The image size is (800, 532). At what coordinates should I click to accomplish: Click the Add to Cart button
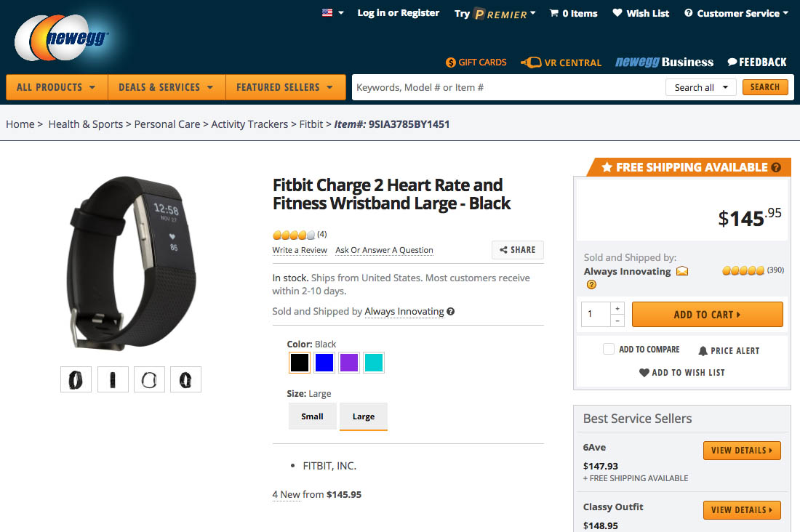(x=707, y=315)
